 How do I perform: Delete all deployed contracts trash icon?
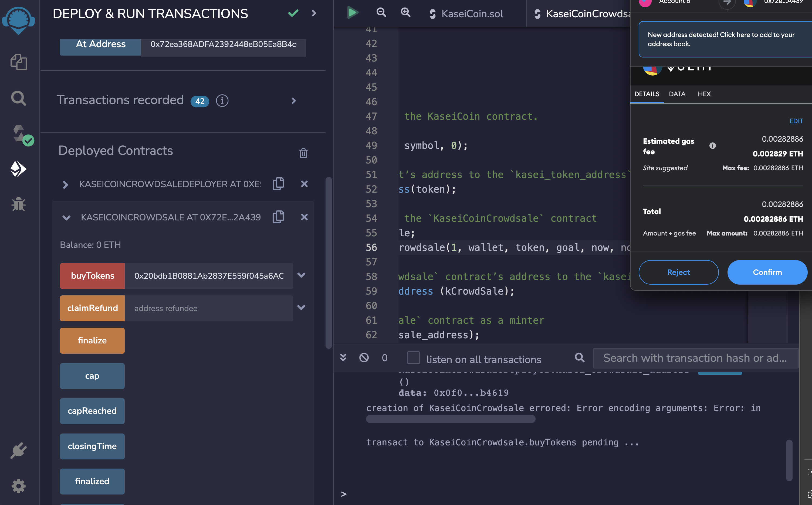[303, 153]
